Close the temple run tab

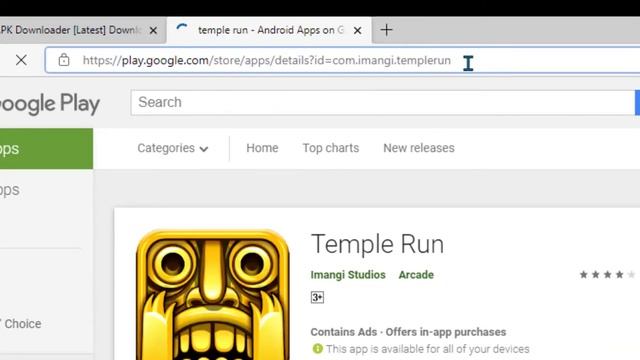(x=357, y=31)
